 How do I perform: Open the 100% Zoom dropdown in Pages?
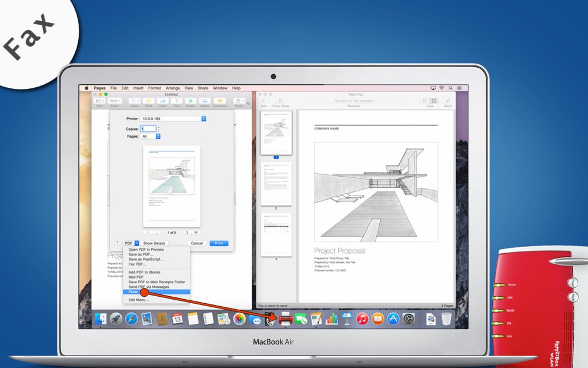pos(115,101)
